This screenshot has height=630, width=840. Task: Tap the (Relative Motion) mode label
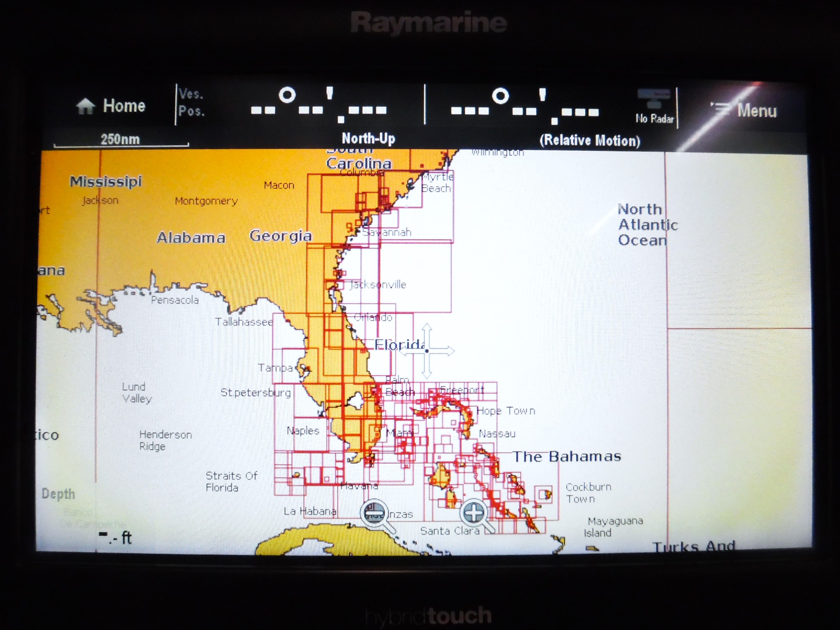[590, 141]
